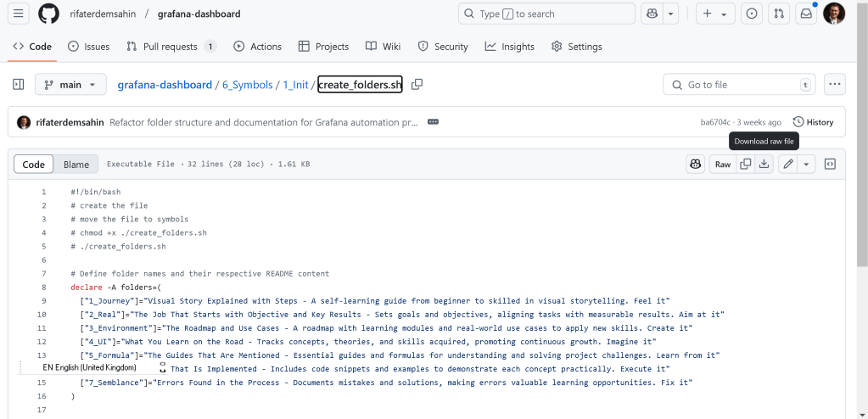This screenshot has height=419, width=868.
Task: Open the symbols panel icon
Action: (830, 164)
